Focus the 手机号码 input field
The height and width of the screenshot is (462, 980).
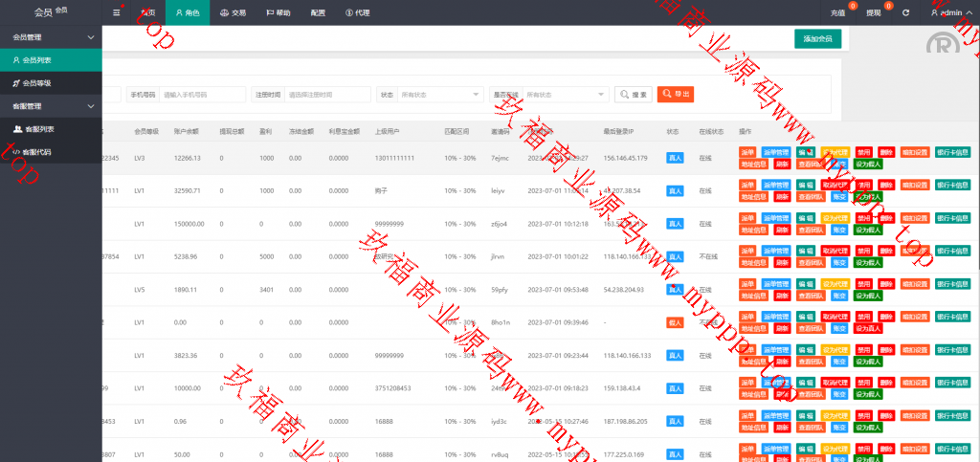point(202,95)
